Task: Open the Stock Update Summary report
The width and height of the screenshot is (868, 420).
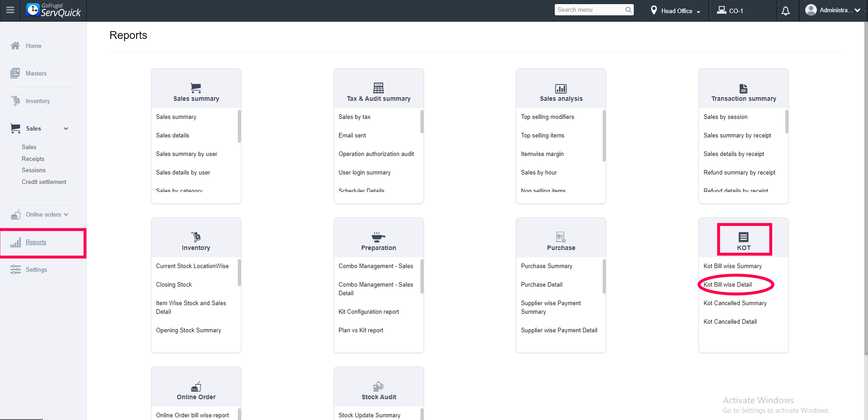Action: (369, 415)
